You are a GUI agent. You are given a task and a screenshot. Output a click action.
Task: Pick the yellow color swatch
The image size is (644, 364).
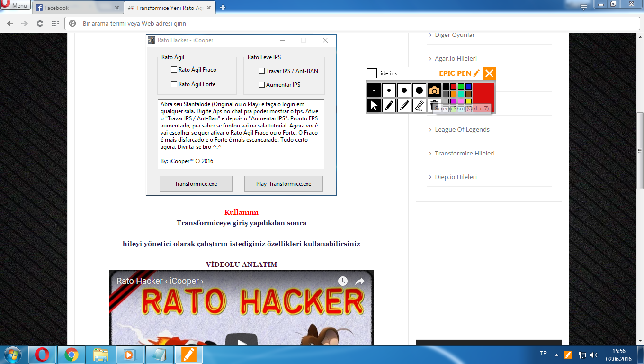pyautogui.click(x=468, y=101)
